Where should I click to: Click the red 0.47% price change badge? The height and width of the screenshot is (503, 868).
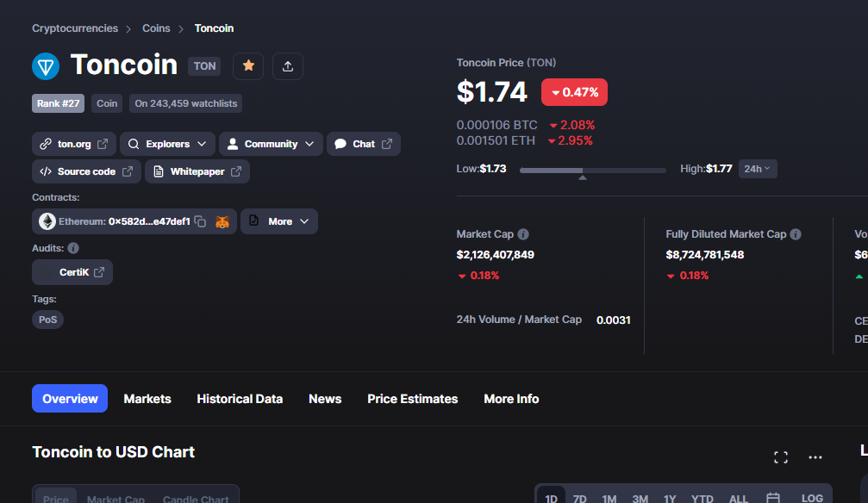574,92
